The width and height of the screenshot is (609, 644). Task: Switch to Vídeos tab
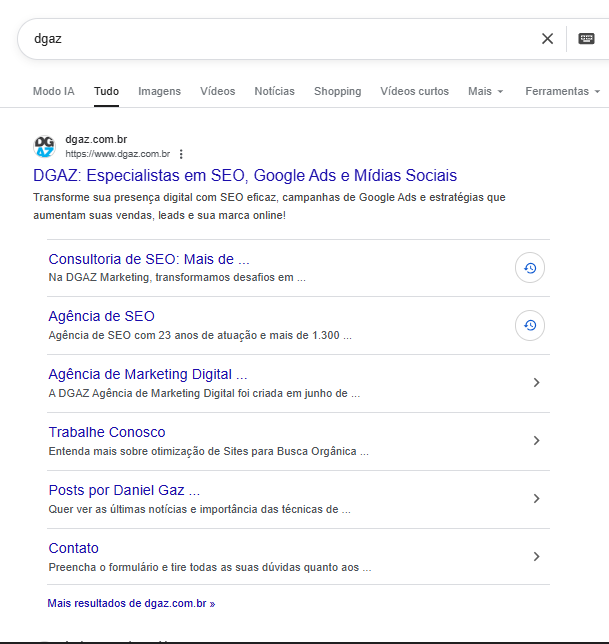(218, 91)
